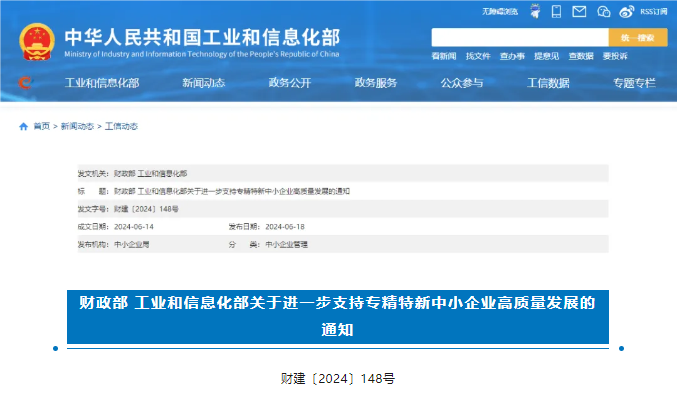Click the 成文日期 value 2024-06-14

tap(133, 227)
